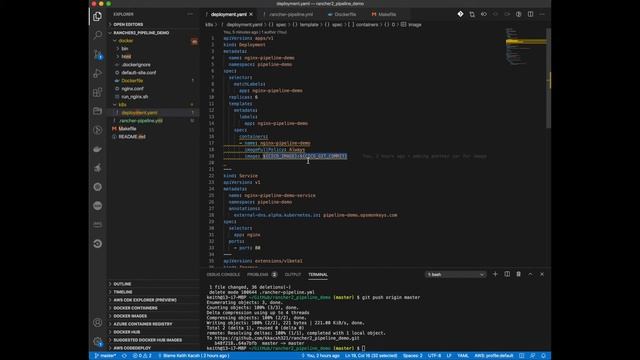Switch to the Makefile editor tab
Screen dimensions: 640x360
pos(387,14)
